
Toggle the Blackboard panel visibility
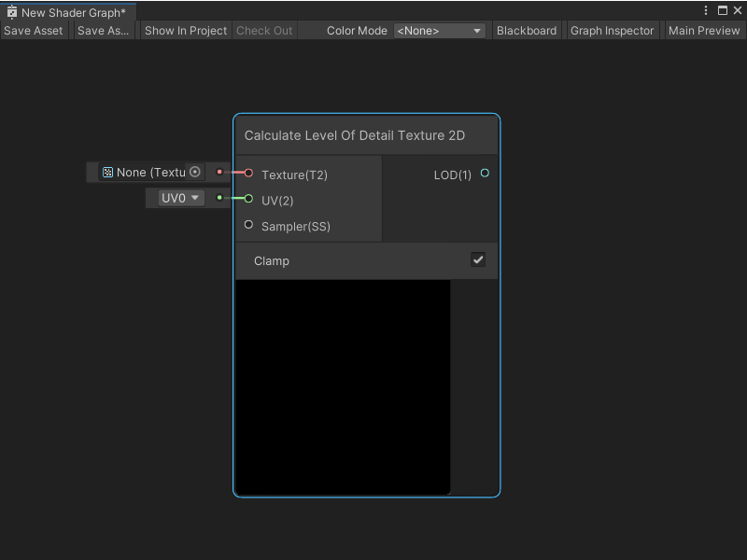[526, 30]
